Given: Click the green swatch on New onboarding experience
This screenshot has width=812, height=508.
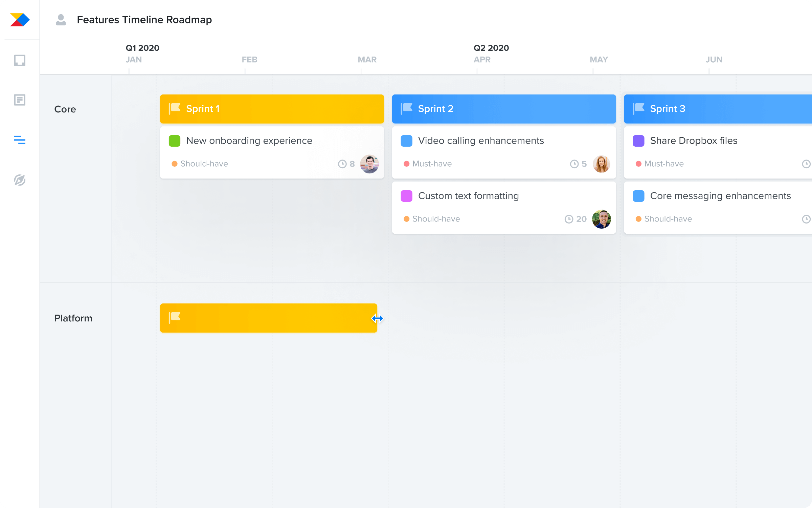Looking at the screenshot, I should pos(175,141).
